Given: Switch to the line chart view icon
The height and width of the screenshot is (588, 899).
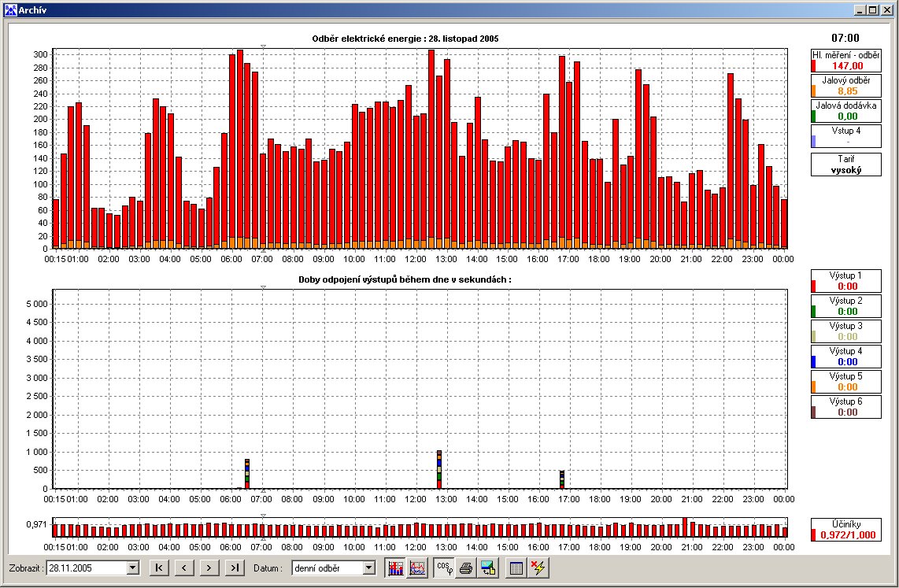Looking at the screenshot, I should 417,568.
